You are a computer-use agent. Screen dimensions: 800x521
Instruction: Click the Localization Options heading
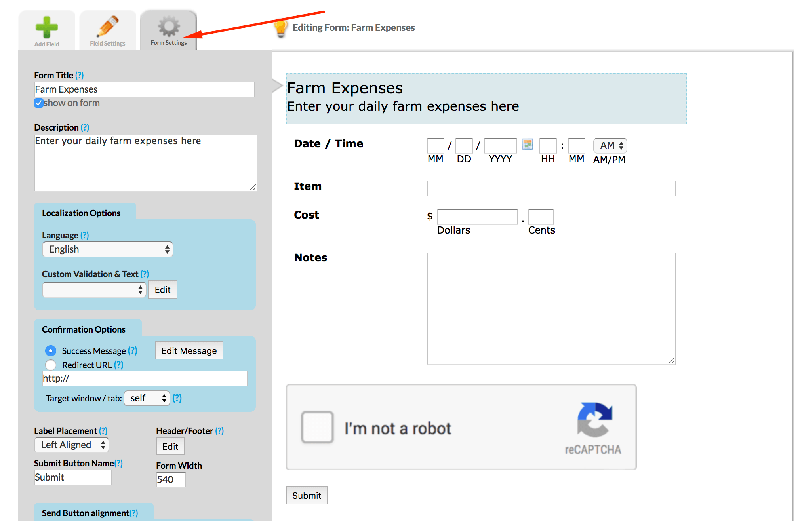81,213
